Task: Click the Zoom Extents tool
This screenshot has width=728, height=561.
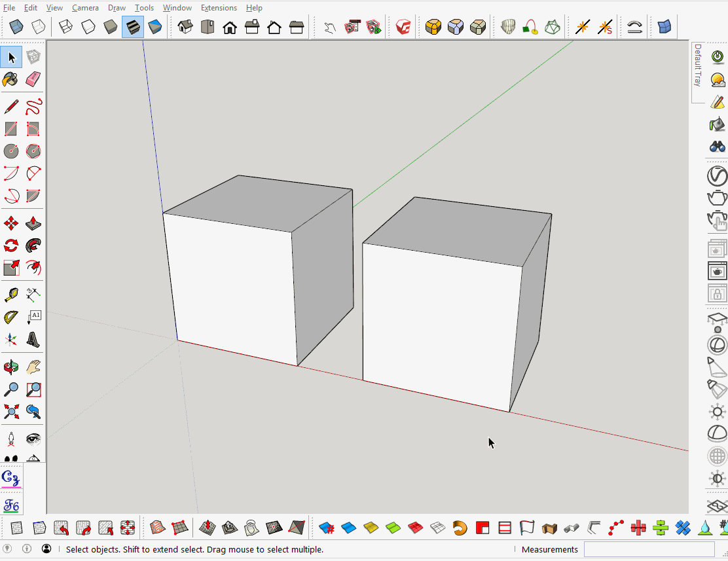Action: pyautogui.click(x=10, y=411)
